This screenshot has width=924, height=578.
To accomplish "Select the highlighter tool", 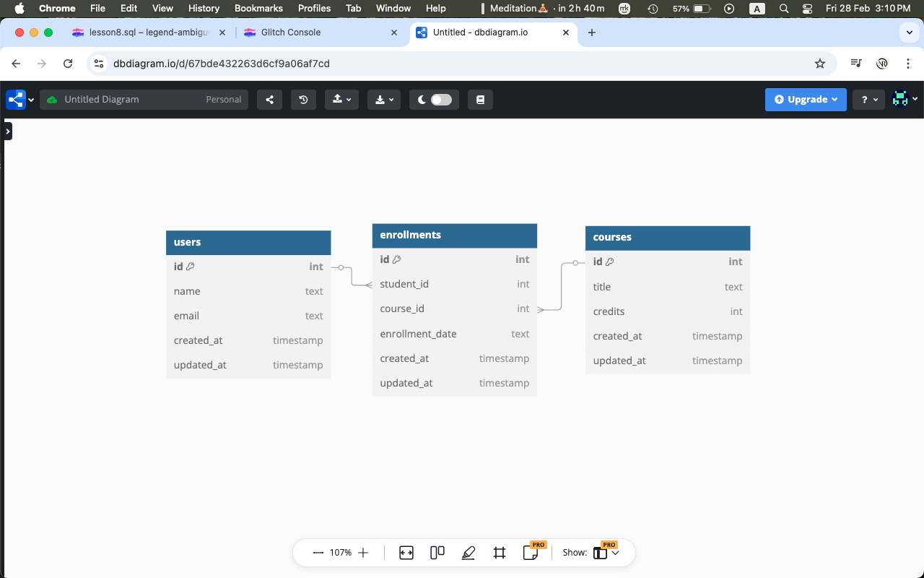I will pyautogui.click(x=468, y=553).
